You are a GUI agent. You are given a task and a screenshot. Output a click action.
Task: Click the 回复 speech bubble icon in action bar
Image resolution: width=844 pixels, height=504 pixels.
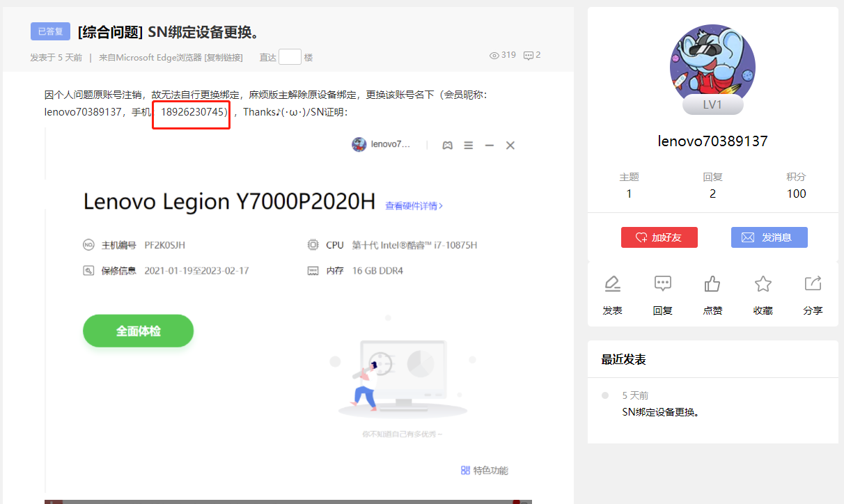pos(662,284)
